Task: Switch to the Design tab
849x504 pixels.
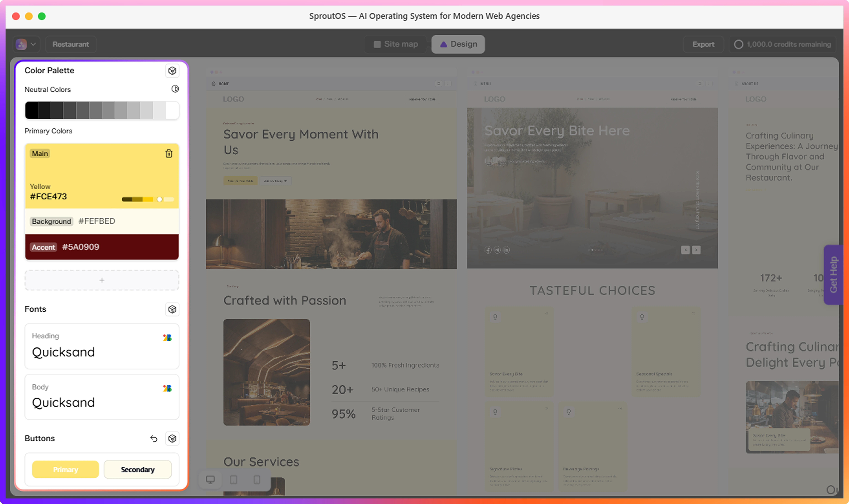Action: 458,44
